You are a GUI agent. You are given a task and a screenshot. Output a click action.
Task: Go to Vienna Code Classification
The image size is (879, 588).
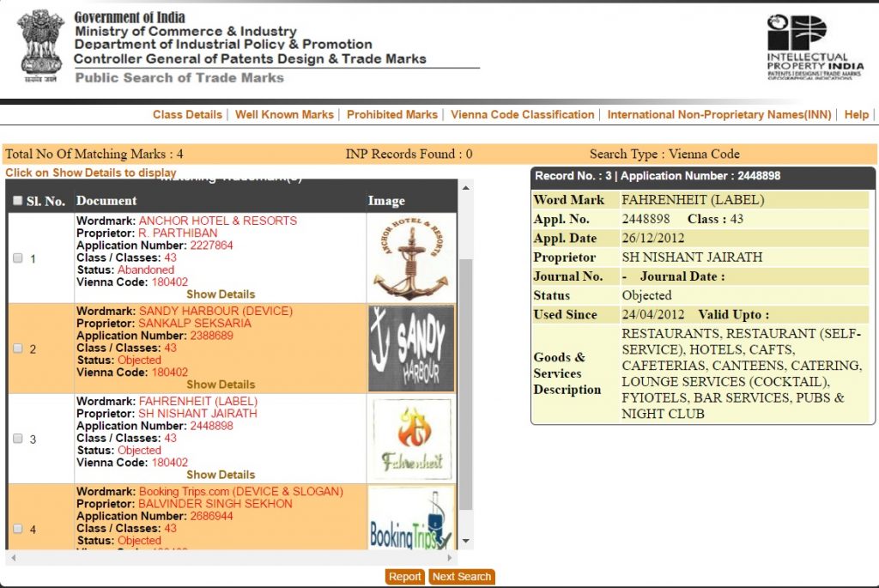pyautogui.click(x=522, y=115)
